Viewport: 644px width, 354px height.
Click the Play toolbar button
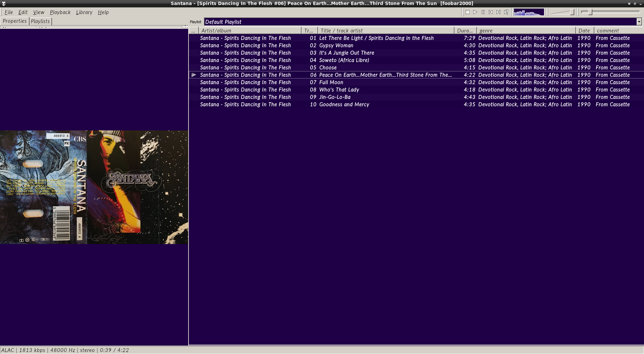[475, 12]
